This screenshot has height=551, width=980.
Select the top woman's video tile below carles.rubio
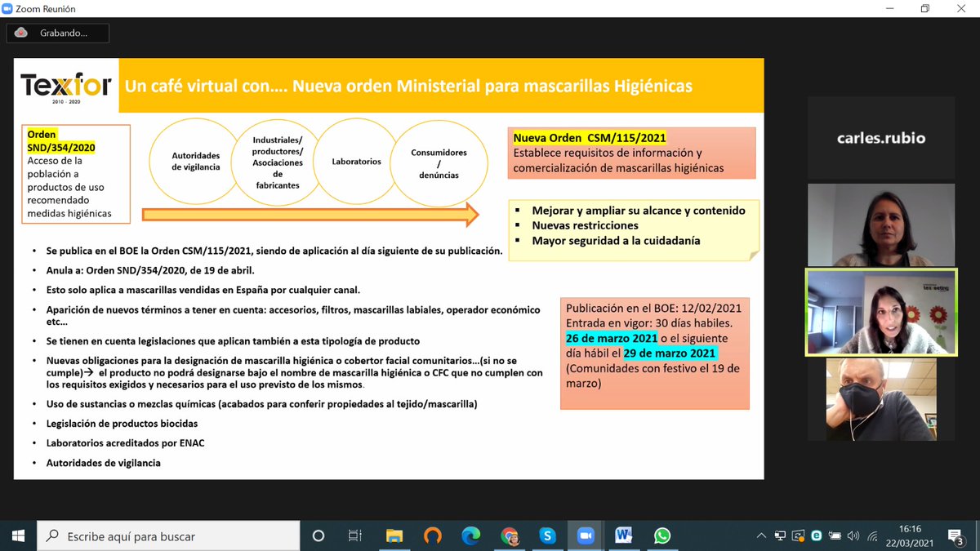[x=881, y=224]
